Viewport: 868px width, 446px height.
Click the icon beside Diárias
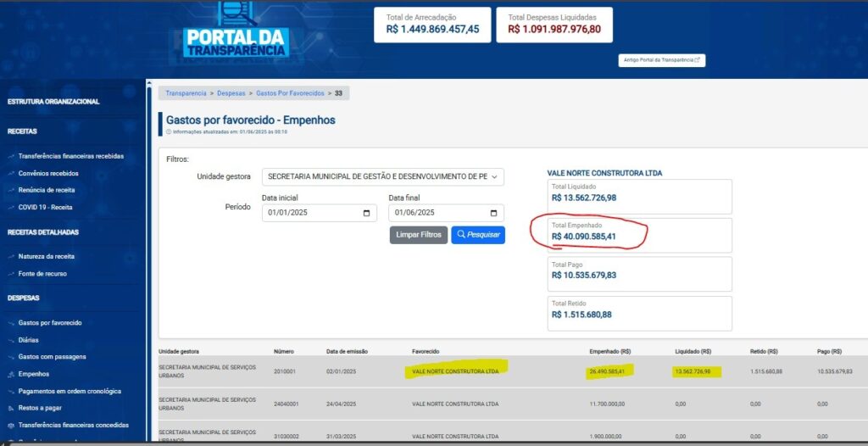[x=11, y=341]
